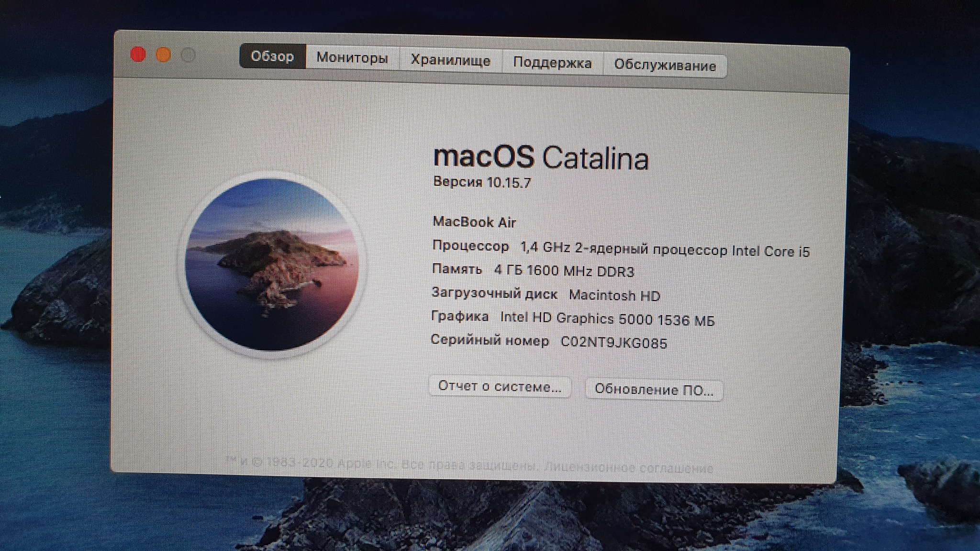This screenshot has height=551, width=980.
Task: Click Версия 10.15.7 to reveal build
Action: 482,182
